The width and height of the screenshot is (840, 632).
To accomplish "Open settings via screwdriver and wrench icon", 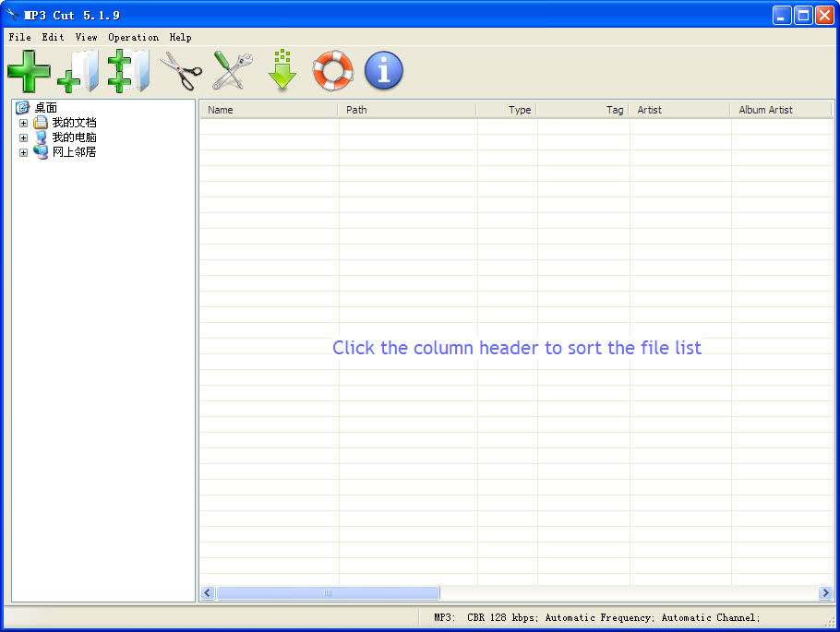I will [232, 70].
